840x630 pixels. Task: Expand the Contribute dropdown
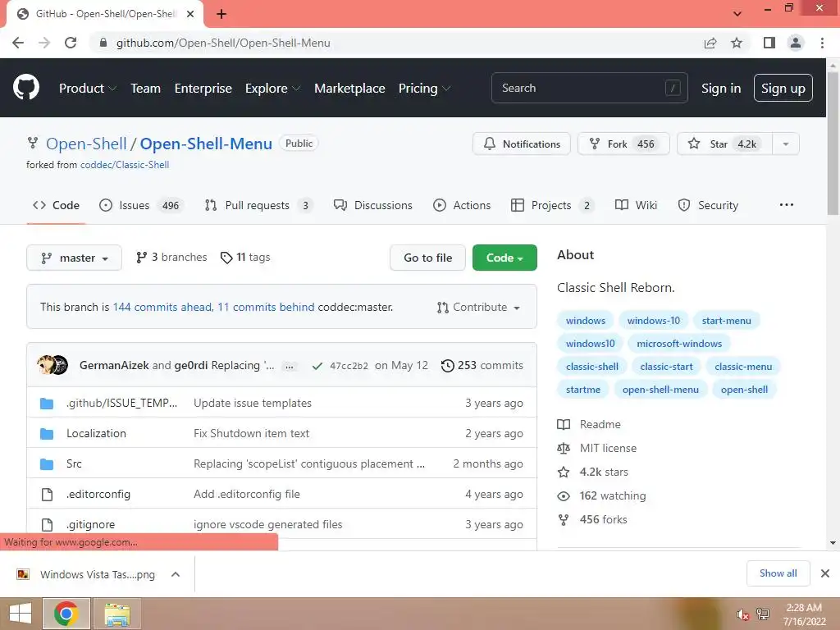click(478, 307)
